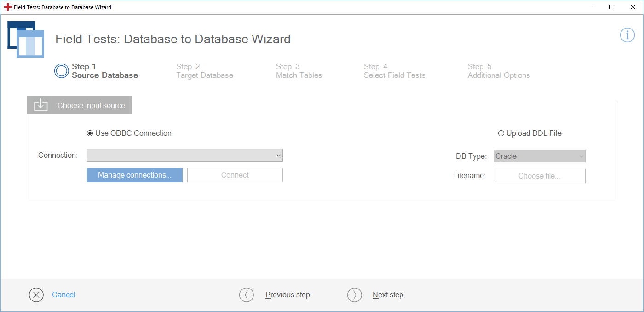
Task: Open the Connection dropdown list
Action: point(184,155)
